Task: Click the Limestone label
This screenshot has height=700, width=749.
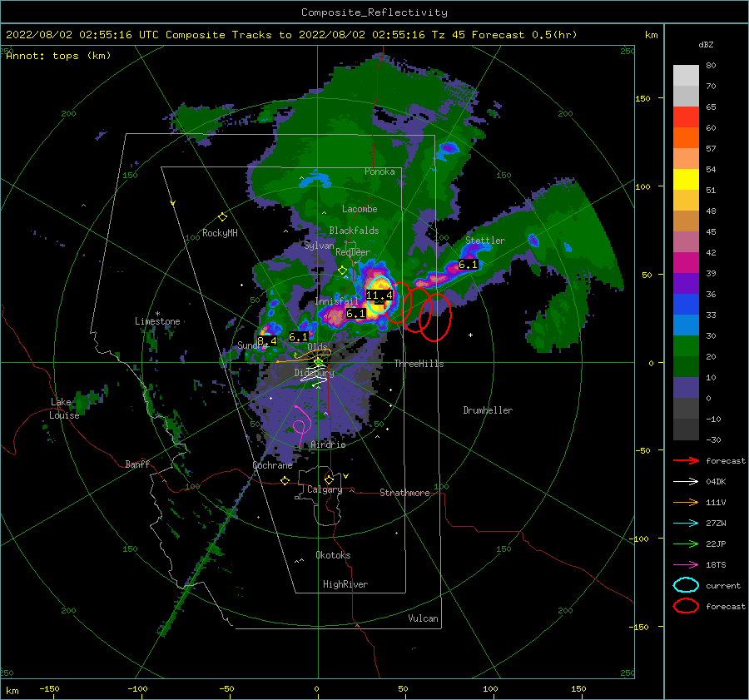Action: tap(157, 321)
